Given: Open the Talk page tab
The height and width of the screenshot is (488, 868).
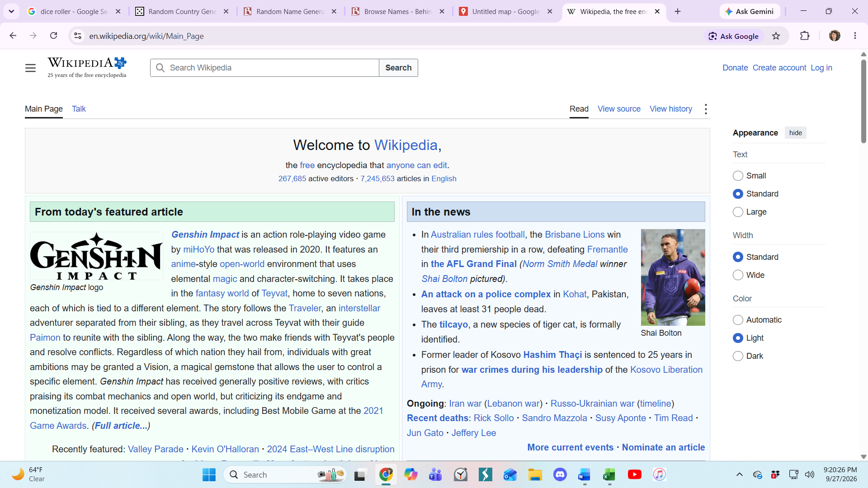Looking at the screenshot, I should coord(79,109).
